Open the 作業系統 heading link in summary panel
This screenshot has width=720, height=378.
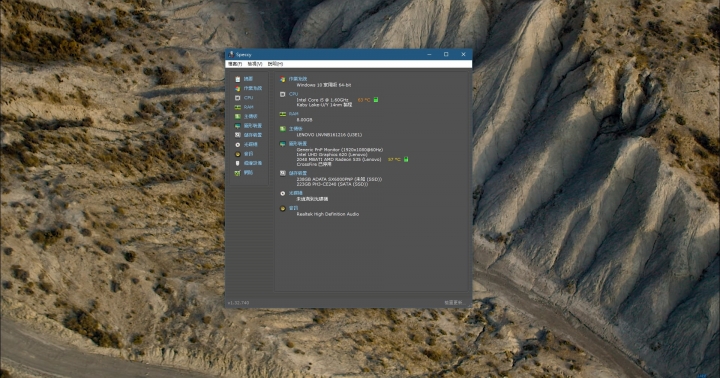click(x=298, y=79)
